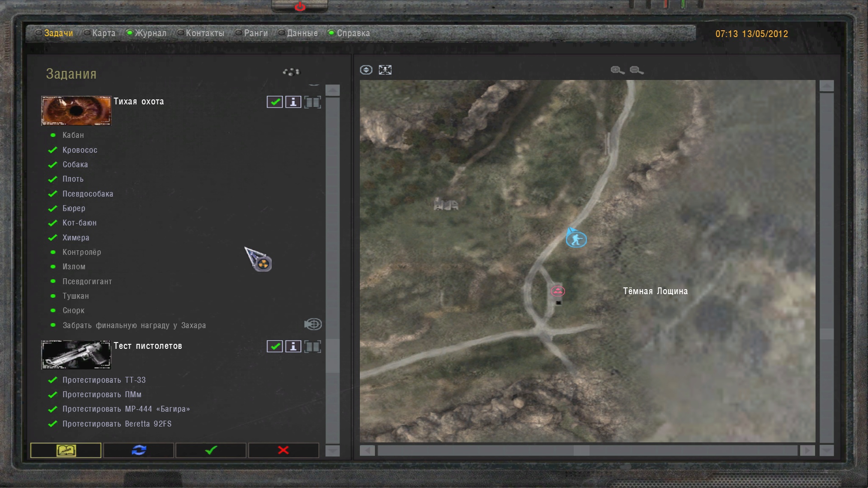Switch to the Данные tab

pos(302,33)
